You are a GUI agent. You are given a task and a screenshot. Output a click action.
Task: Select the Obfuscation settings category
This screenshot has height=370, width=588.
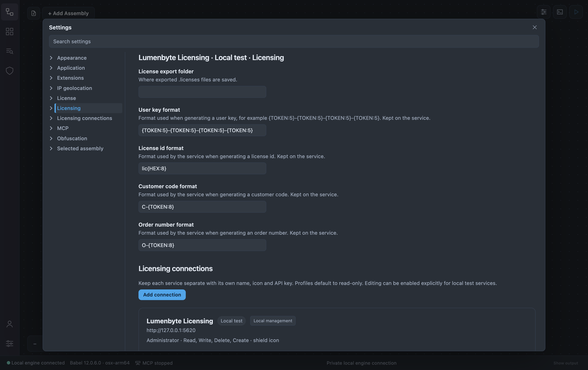coord(72,139)
